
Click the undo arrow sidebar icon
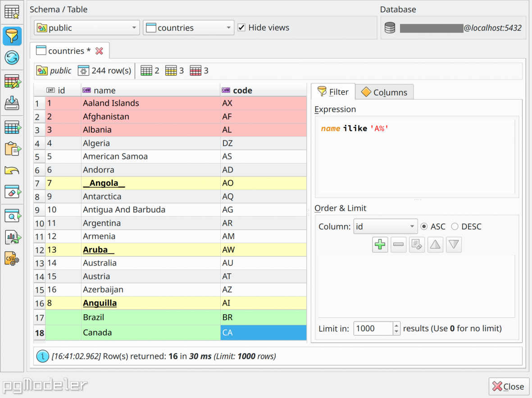coord(12,171)
